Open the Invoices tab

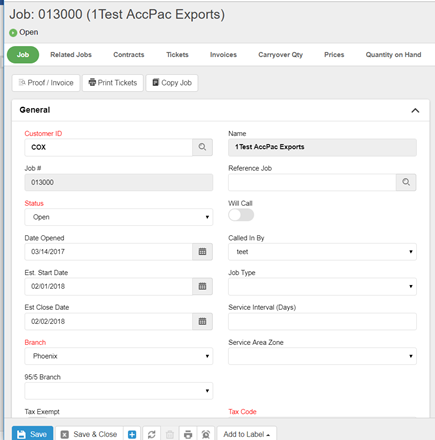[223, 55]
